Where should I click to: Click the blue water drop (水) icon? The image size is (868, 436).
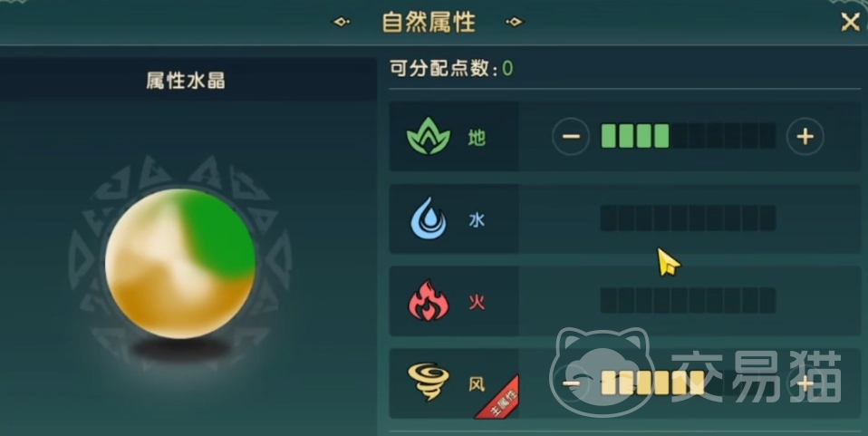(x=428, y=218)
